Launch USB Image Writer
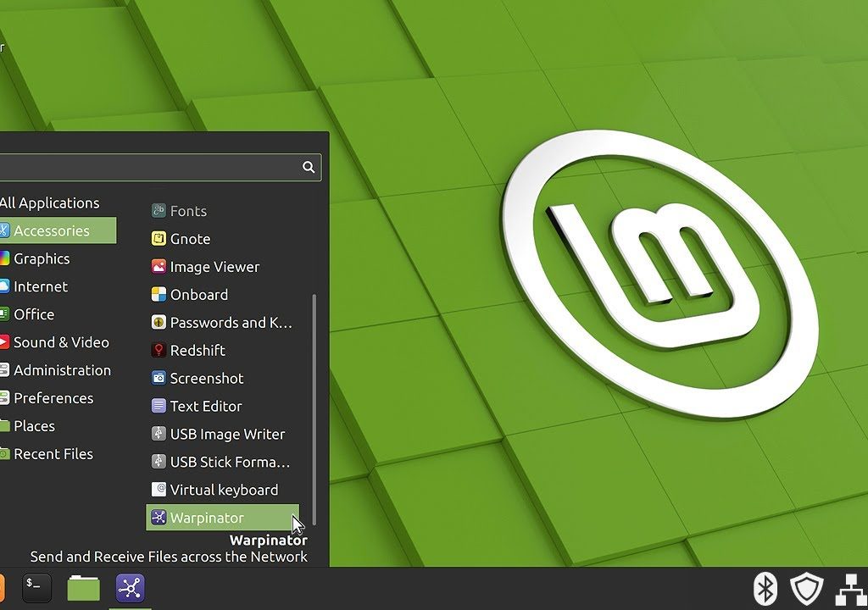Viewport: 868px width, 610px height. click(x=222, y=434)
